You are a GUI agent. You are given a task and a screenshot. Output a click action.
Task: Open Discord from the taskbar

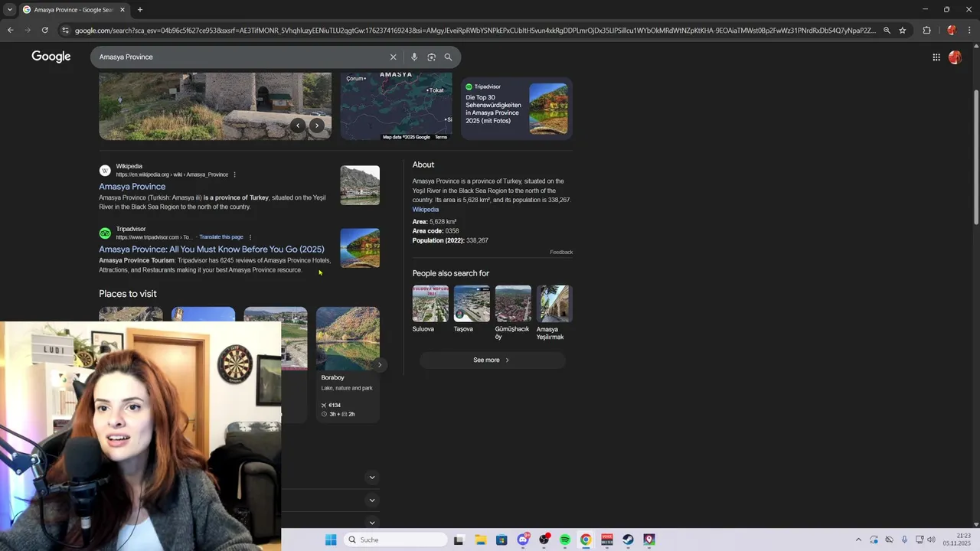(x=523, y=540)
